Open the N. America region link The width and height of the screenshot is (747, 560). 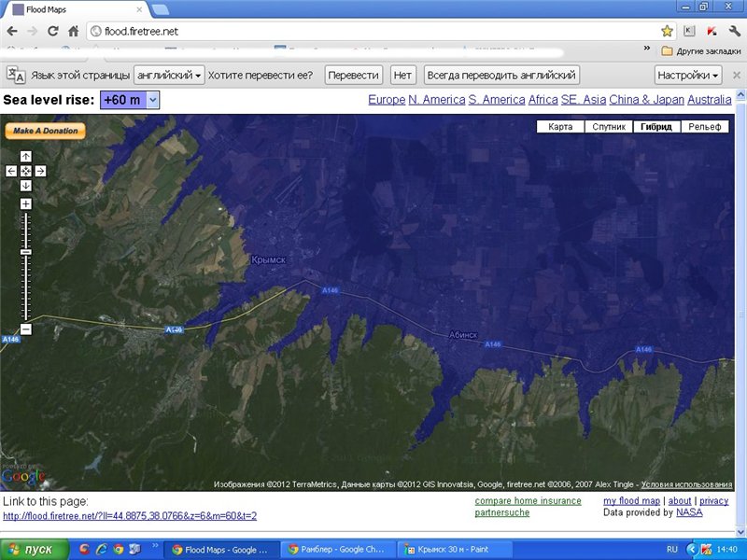tap(437, 100)
